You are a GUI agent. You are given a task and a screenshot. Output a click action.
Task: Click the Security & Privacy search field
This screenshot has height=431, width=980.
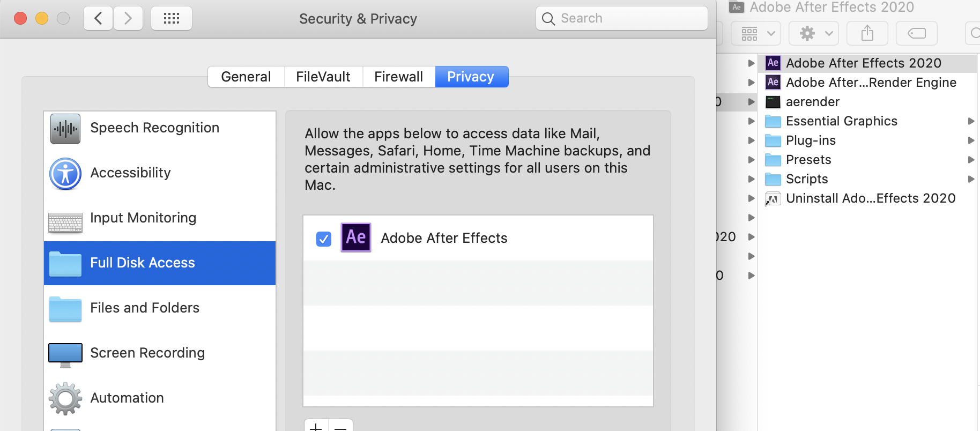pyautogui.click(x=621, y=18)
